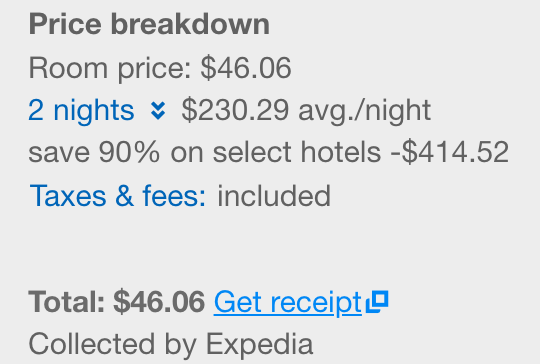Expand the double chevron beside 2 nights
This screenshot has width=540, height=364.
(x=158, y=111)
